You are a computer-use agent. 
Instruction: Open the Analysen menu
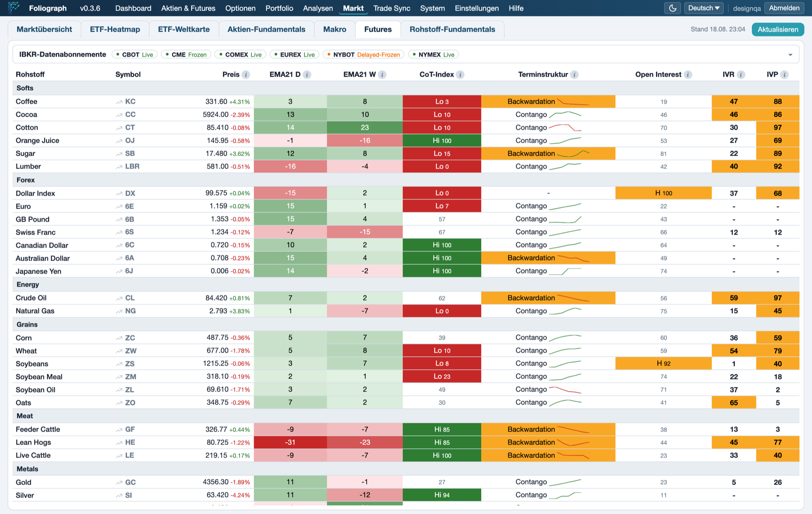(318, 8)
